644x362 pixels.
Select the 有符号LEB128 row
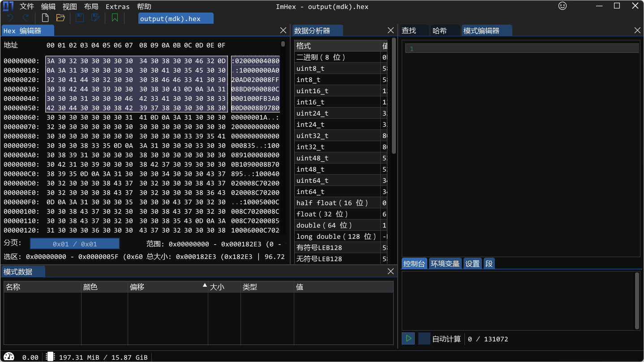pyautogui.click(x=341, y=247)
